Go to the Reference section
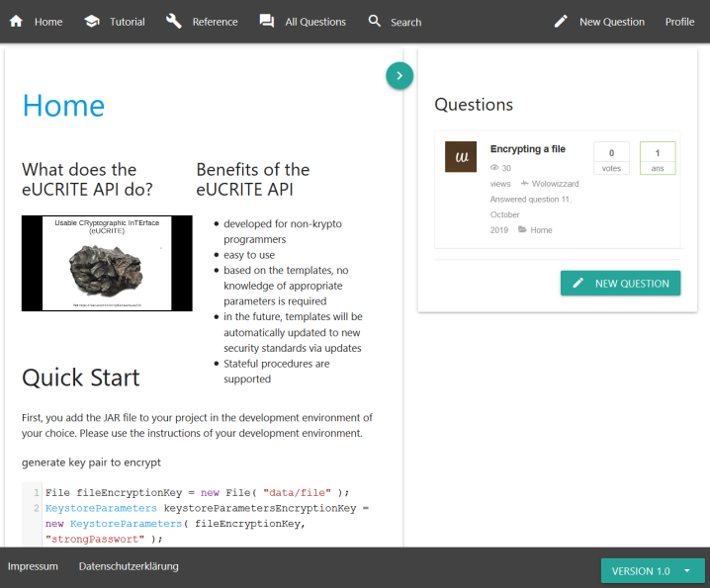 [216, 22]
